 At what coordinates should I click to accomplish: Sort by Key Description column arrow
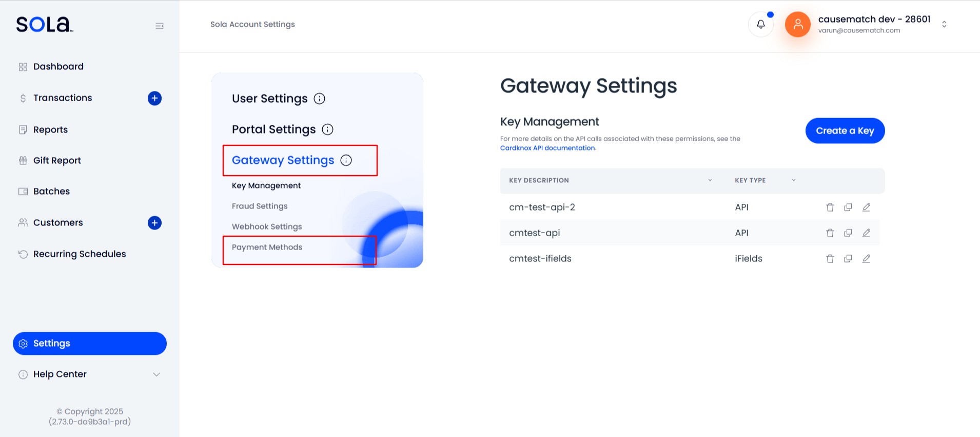point(710,180)
